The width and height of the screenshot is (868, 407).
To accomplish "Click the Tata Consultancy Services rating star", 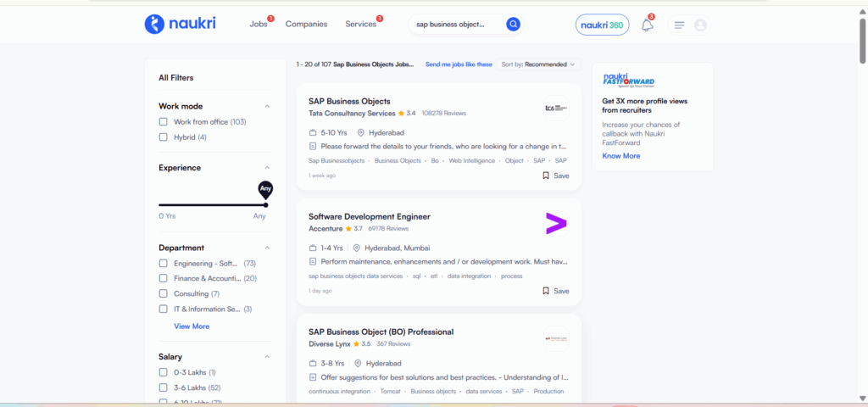I will tap(401, 113).
